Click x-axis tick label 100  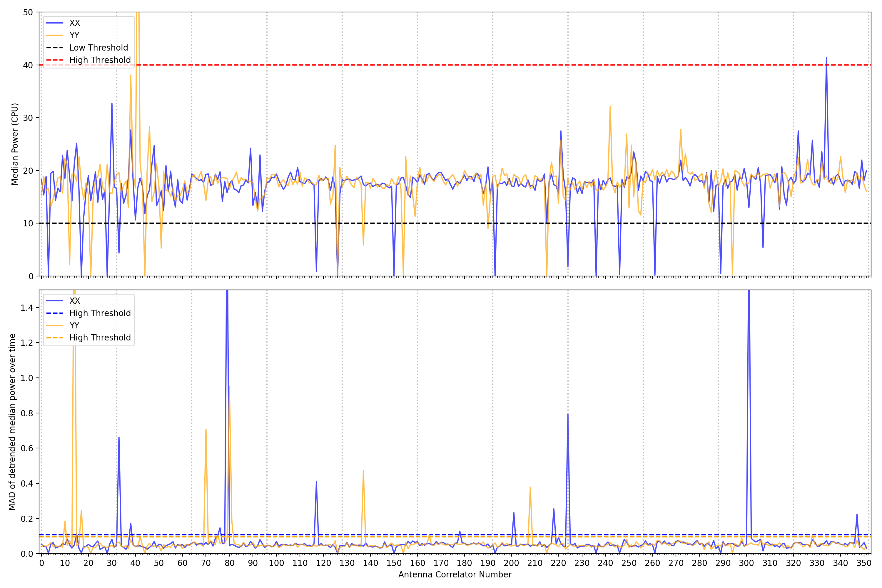[x=276, y=563]
